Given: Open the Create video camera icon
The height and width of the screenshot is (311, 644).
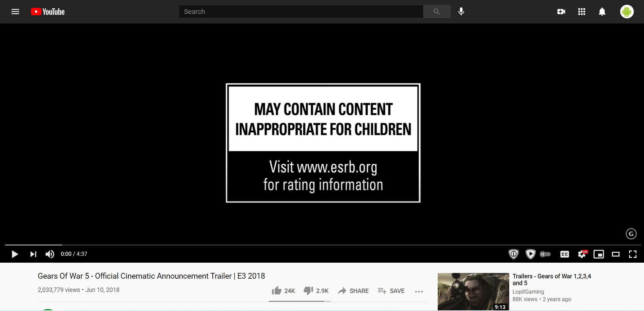Looking at the screenshot, I should pyautogui.click(x=561, y=12).
